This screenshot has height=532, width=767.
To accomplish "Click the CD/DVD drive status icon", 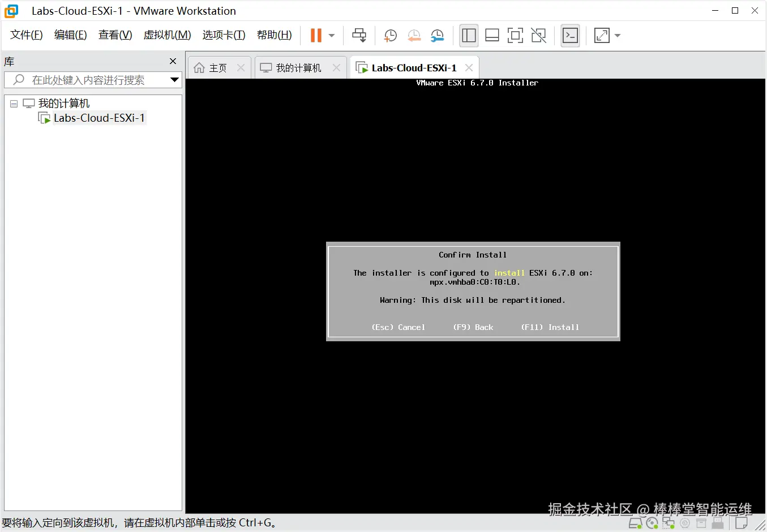I will point(652,523).
